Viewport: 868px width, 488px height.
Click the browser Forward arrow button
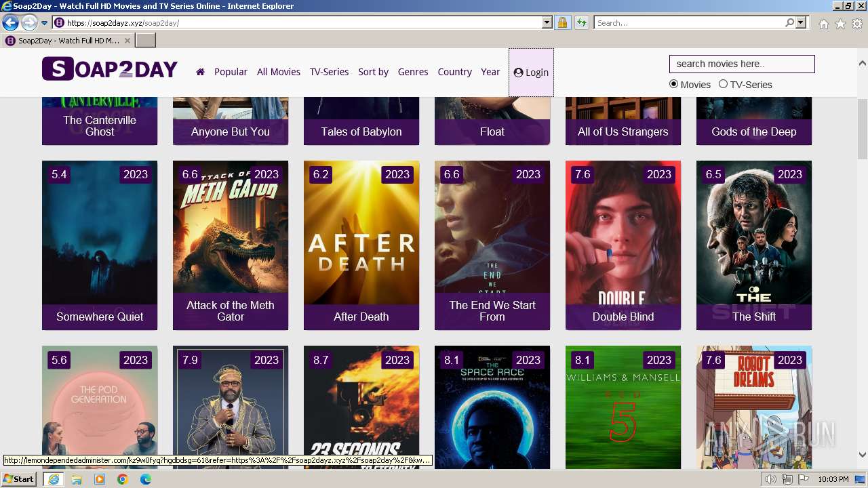[29, 23]
